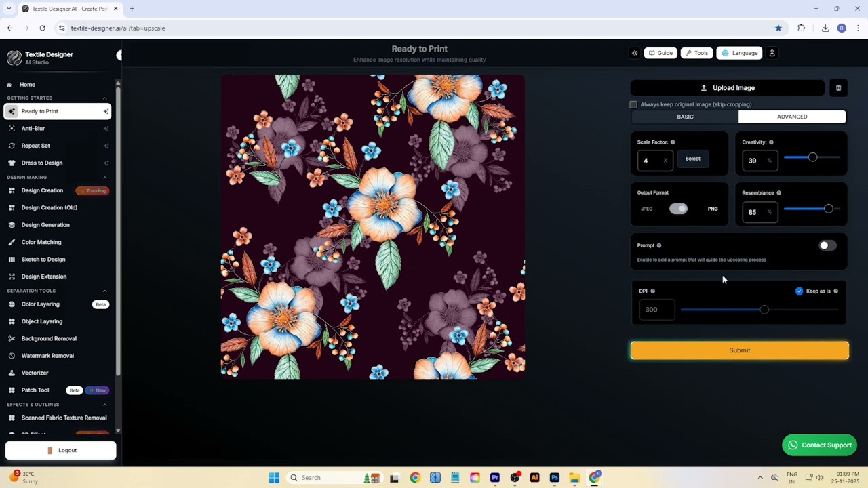Click the Textile Designer logo

pos(14,58)
